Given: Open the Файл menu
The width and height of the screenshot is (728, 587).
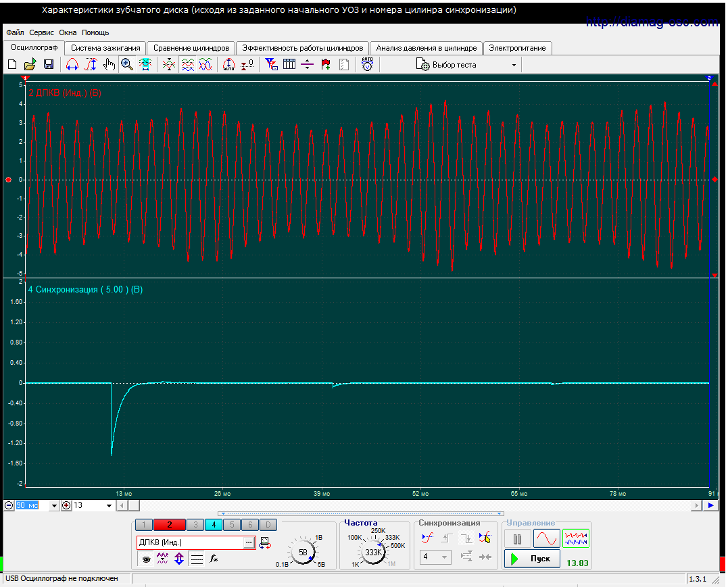Looking at the screenshot, I should pyautogui.click(x=15, y=32).
